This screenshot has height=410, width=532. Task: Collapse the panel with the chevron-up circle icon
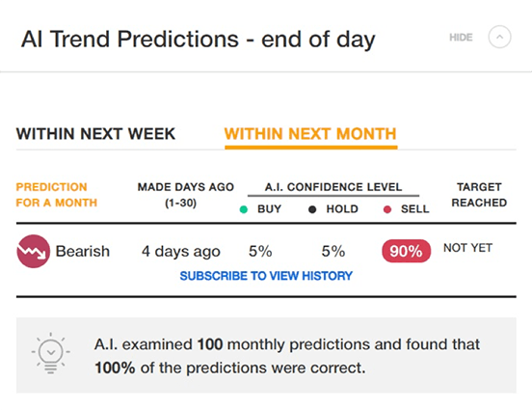pos(499,37)
